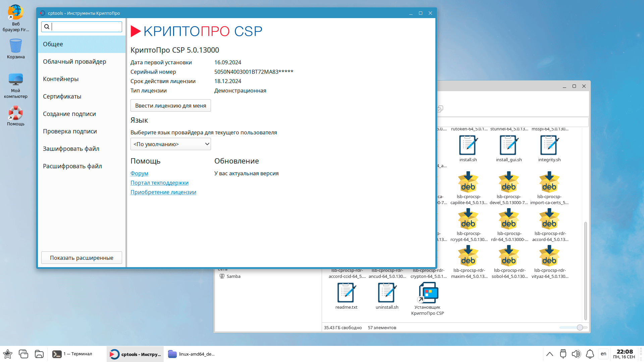Open the Firefox web browser desktop icon
644x362 pixels.
click(x=15, y=13)
